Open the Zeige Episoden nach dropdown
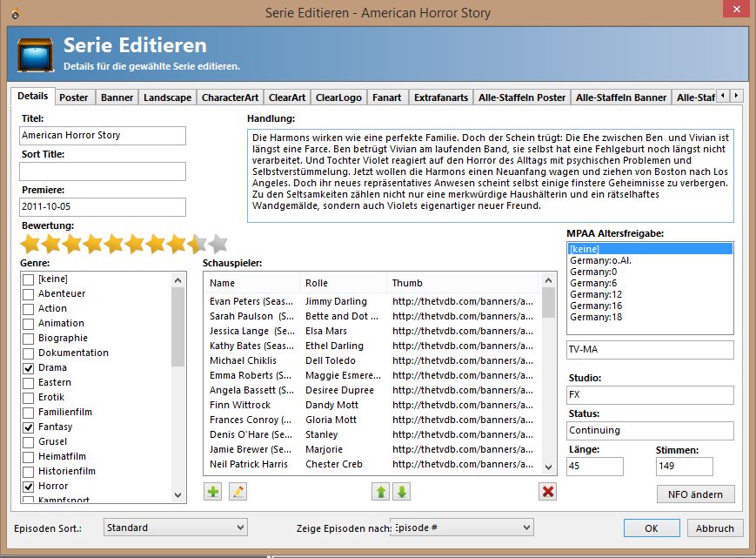 pos(463,528)
